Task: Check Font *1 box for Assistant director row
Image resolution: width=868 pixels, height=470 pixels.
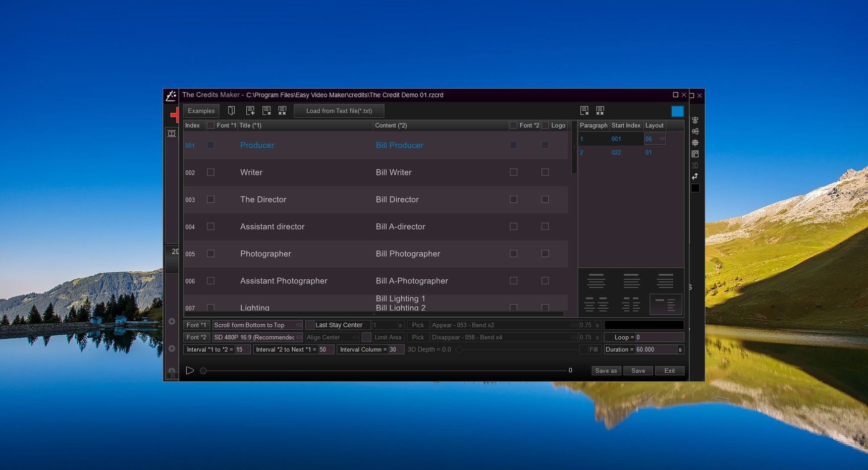Action: pos(210,226)
